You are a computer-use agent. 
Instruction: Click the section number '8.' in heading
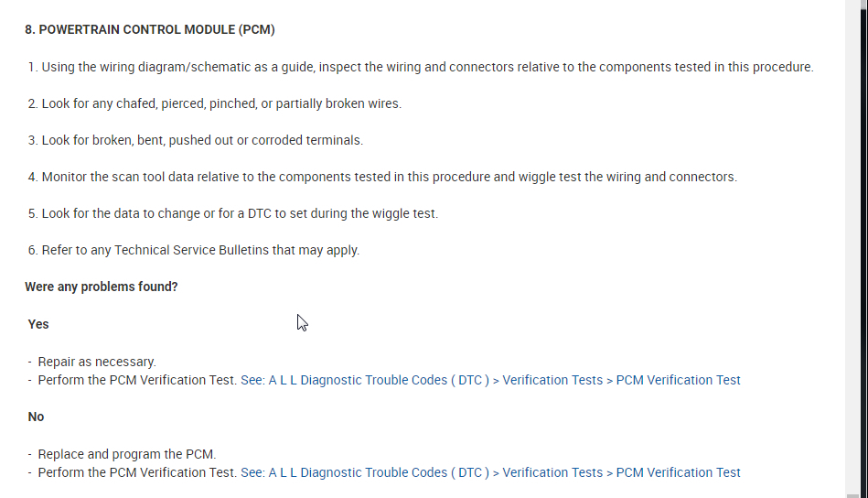pos(30,29)
